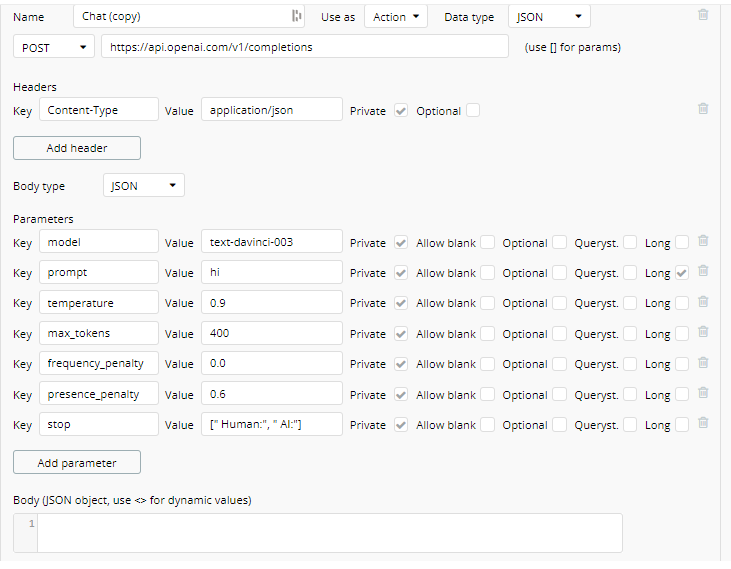
Task: Delete the prompt parameter
Action: coord(703,271)
